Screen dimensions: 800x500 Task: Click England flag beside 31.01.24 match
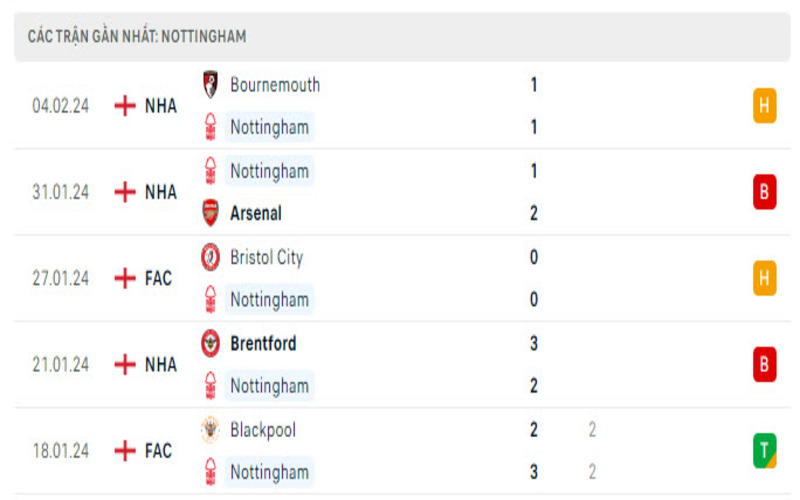[x=125, y=192]
